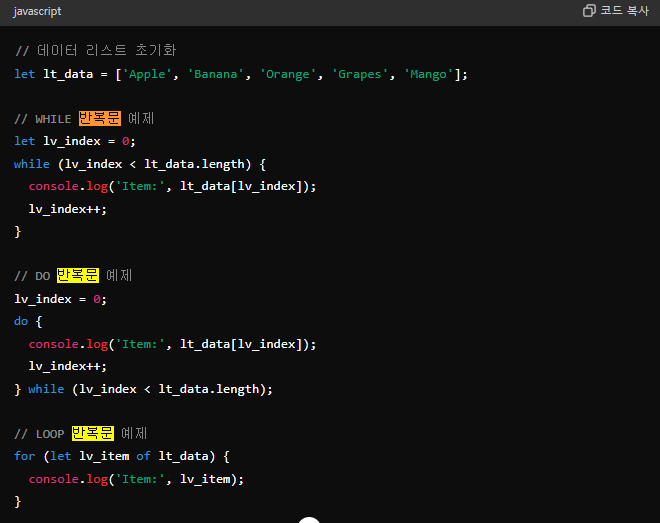
Task: Click the 'let lv_index = 0;' line
Action: [x=75, y=141]
